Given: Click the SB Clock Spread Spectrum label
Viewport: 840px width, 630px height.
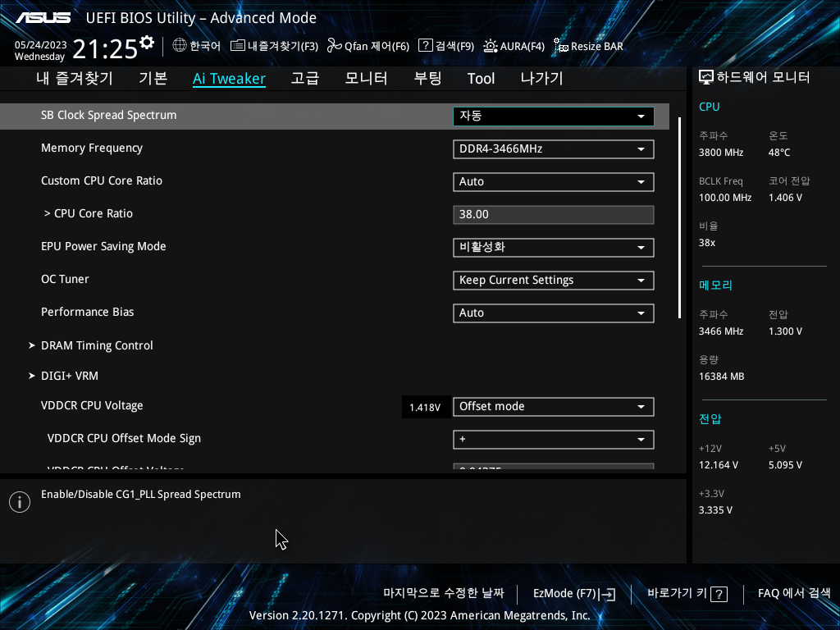Looking at the screenshot, I should [x=109, y=115].
